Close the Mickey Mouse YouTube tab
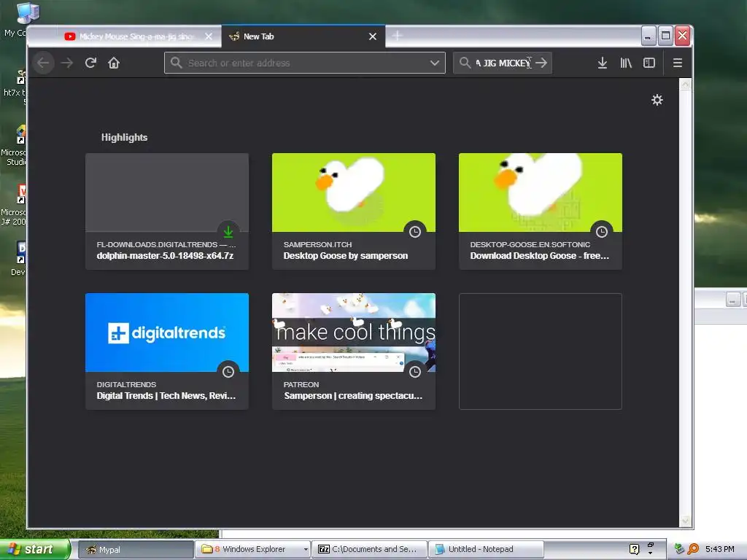The width and height of the screenshot is (747, 560). (x=209, y=36)
